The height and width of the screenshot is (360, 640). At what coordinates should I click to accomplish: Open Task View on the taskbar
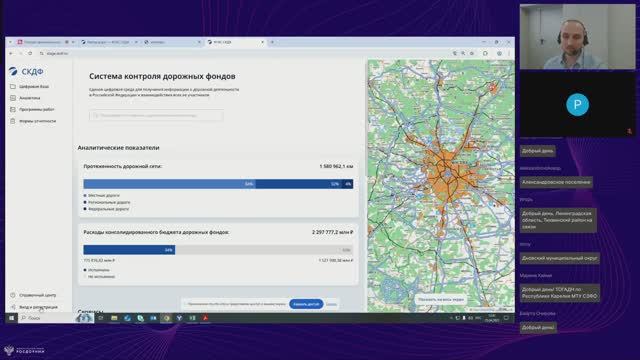(101, 318)
